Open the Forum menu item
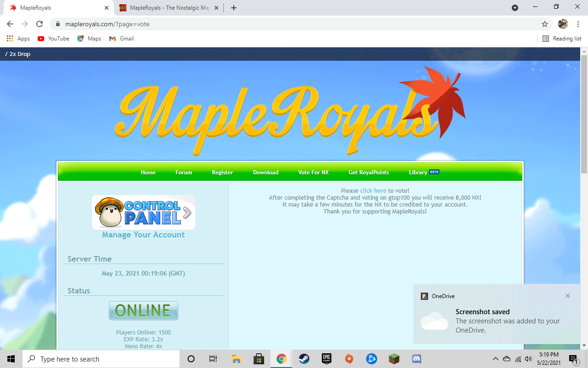588x368 pixels. pyautogui.click(x=184, y=172)
